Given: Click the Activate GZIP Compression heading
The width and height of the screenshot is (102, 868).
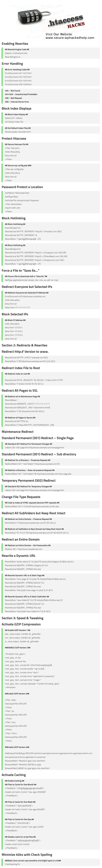Looking at the screenshot, I should pos(21,624).
